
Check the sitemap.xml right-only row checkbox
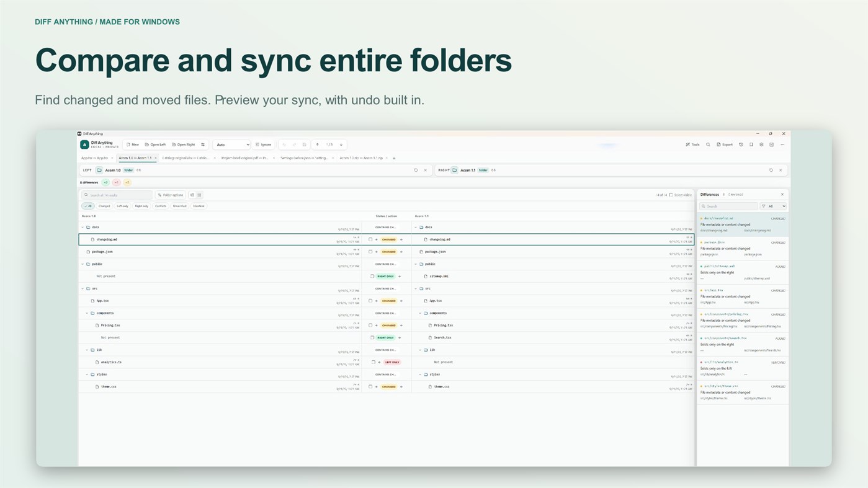(x=372, y=276)
